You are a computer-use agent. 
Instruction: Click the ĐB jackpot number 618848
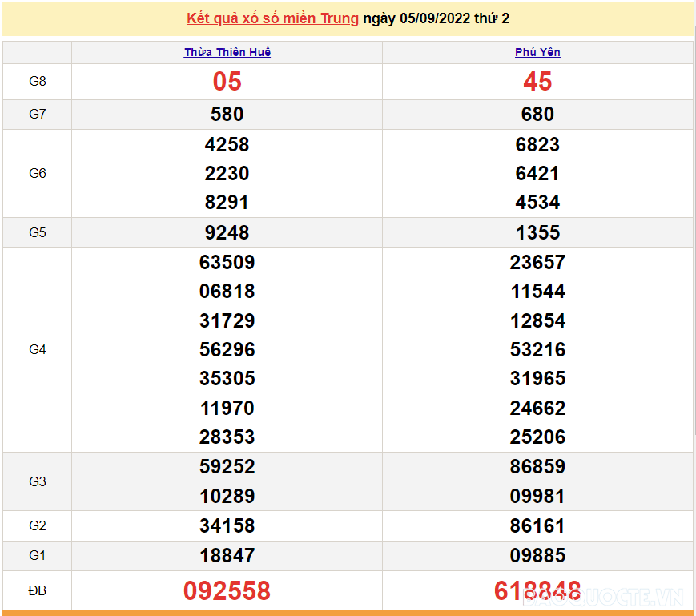(x=537, y=590)
